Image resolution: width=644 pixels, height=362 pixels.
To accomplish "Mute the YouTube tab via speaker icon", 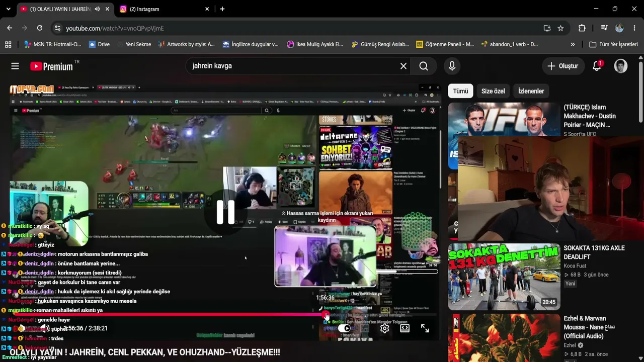I will pos(97,9).
